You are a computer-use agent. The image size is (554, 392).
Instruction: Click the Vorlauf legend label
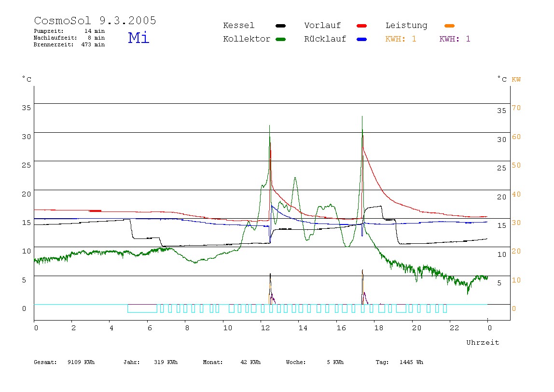tap(322, 26)
